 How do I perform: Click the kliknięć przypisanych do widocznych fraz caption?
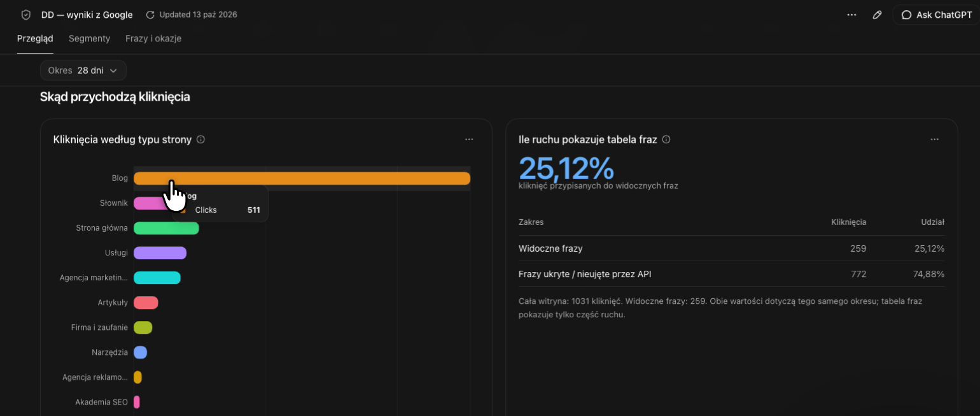pos(598,186)
